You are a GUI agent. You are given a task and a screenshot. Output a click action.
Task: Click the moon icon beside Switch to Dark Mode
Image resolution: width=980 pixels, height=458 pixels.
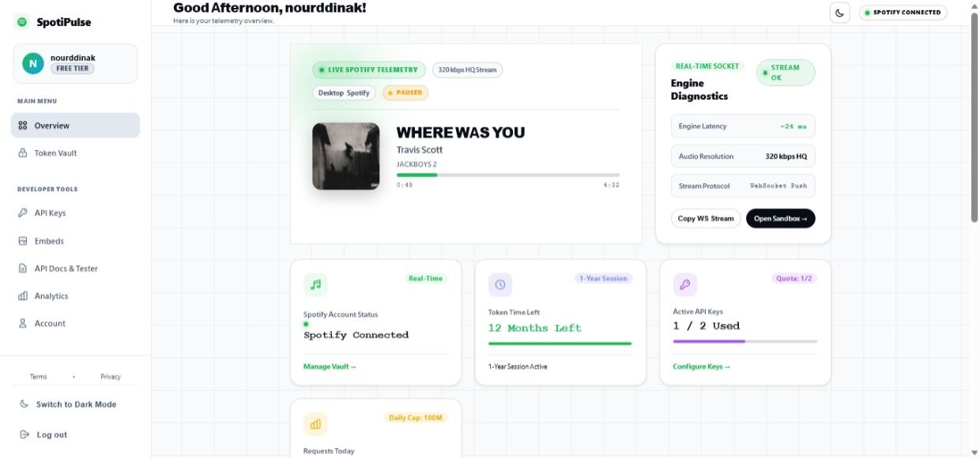(24, 404)
